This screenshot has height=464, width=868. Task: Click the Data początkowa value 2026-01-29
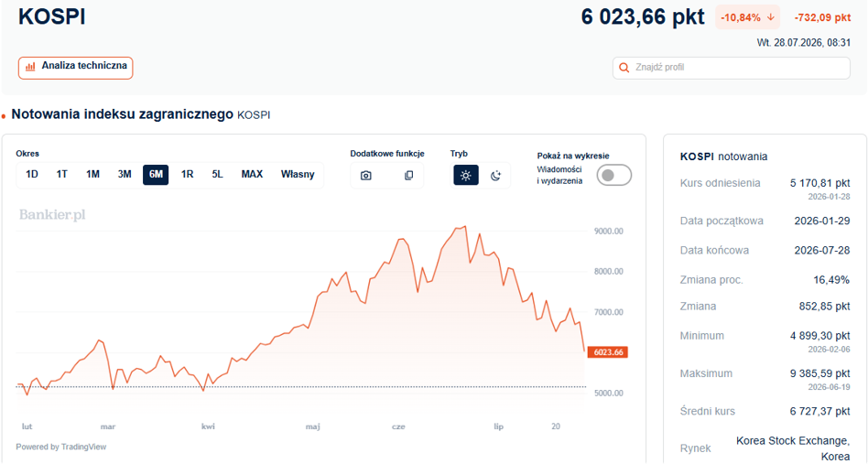click(x=822, y=221)
